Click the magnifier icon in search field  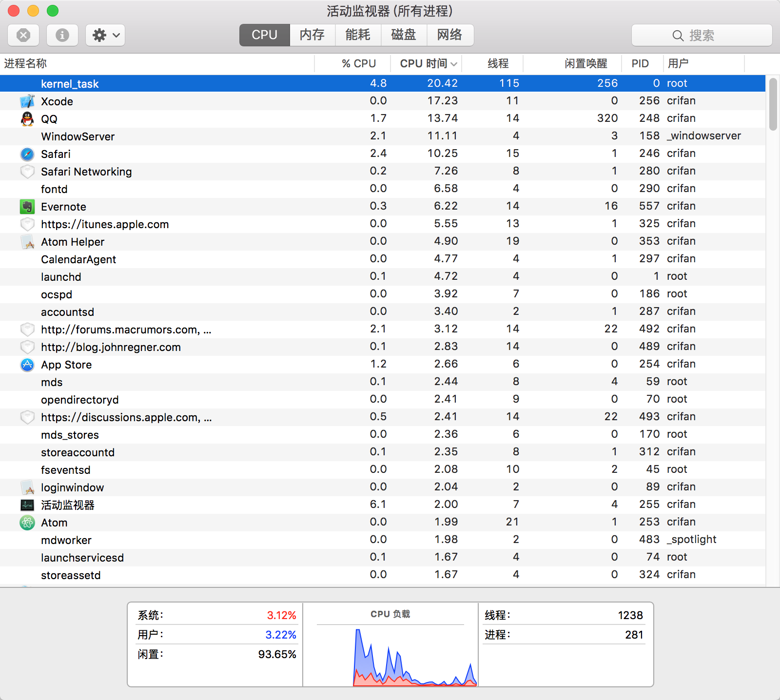678,36
